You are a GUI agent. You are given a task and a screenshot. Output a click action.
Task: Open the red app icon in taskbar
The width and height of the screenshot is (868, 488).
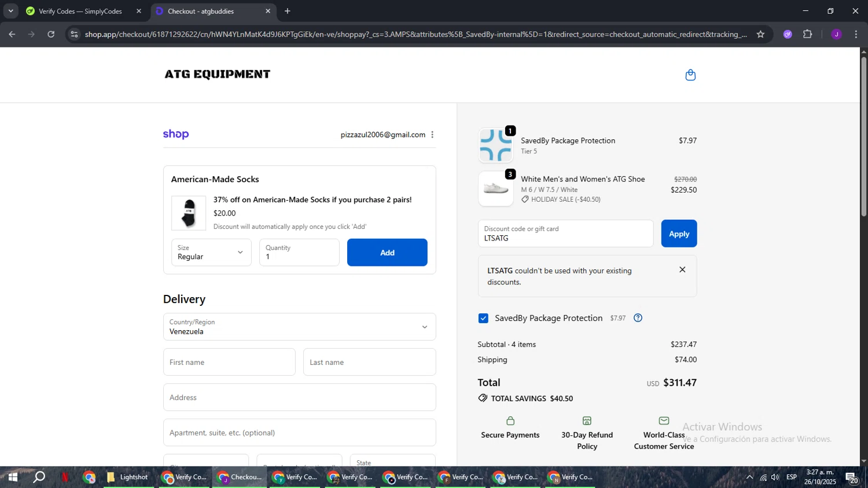pos(65,478)
